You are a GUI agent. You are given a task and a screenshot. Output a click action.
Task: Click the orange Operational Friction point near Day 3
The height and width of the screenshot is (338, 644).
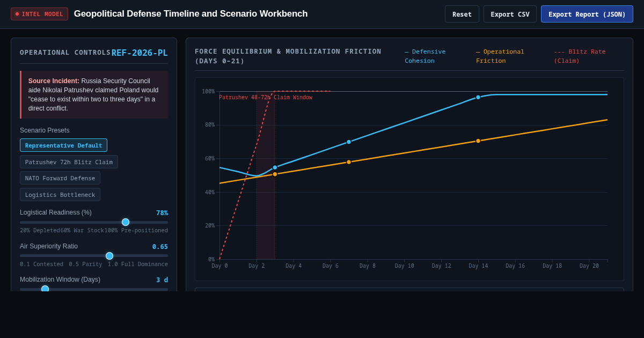275,174
